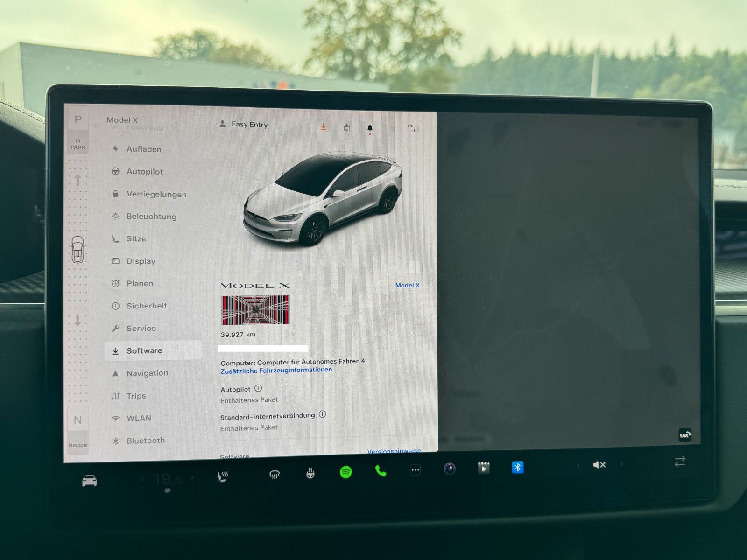Viewport: 747px width, 560px height.
Task: Increase temperature with right arrow beside 19.5
Action: click(192, 478)
